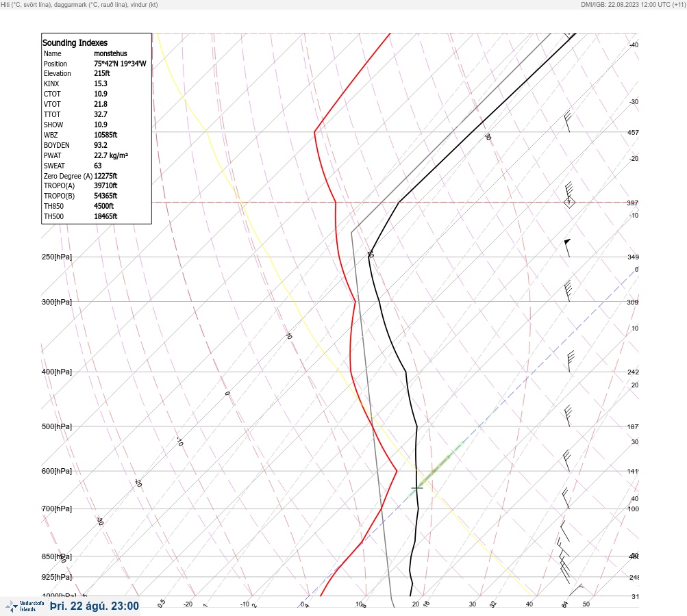This screenshot has width=687, height=616.
Task: Click the SWEAT value 63
Action: tap(98, 166)
